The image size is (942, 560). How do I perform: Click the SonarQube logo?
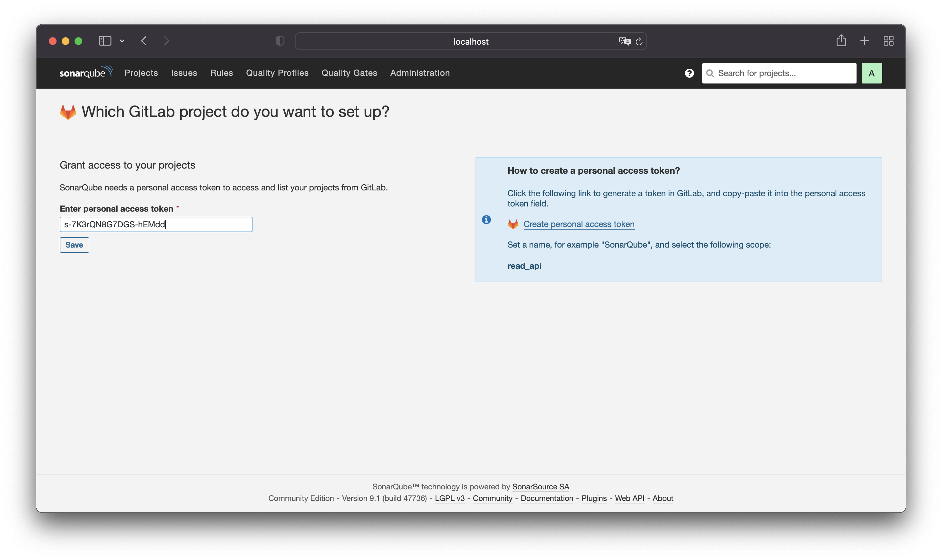tap(86, 72)
